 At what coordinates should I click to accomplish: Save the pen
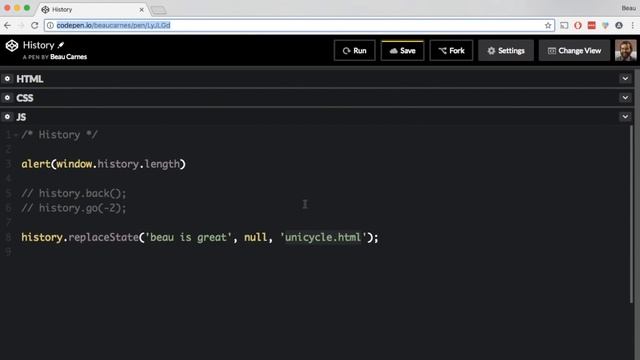coord(402,51)
